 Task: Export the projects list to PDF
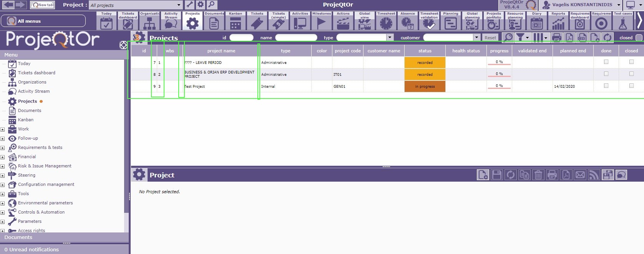click(569, 37)
